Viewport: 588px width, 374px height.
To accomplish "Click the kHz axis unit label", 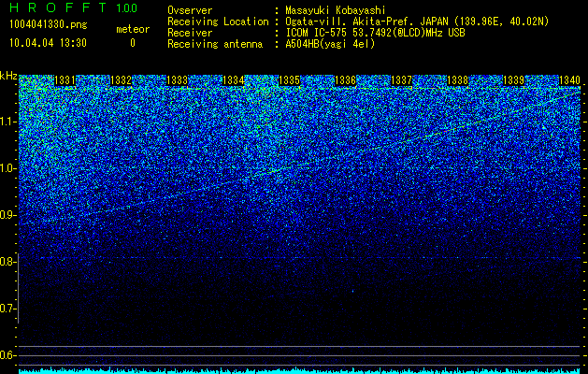I will click(x=8, y=76).
